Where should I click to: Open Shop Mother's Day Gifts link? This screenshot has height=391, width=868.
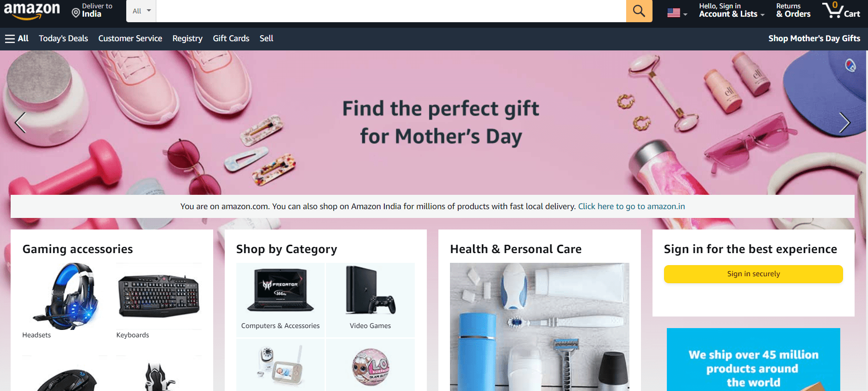click(x=814, y=38)
